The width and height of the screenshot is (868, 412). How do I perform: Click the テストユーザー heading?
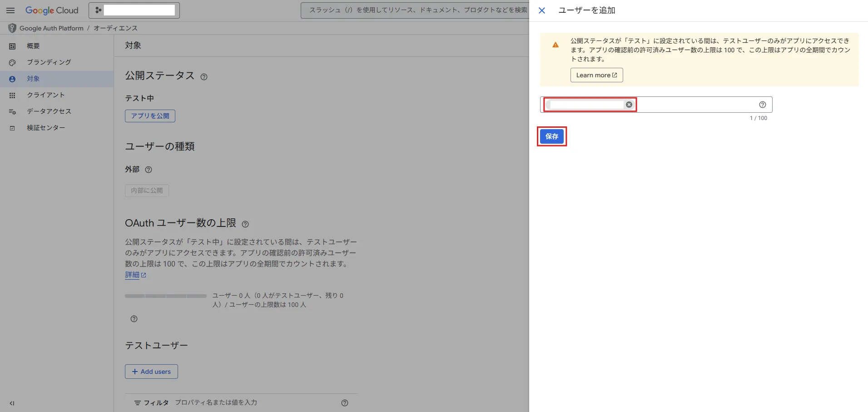click(x=156, y=346)
